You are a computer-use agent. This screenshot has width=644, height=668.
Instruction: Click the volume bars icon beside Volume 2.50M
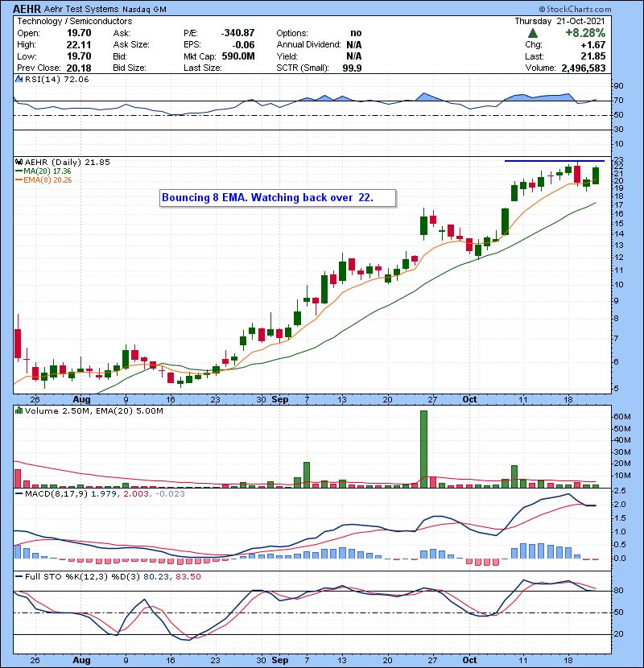(x=19, y=410)
